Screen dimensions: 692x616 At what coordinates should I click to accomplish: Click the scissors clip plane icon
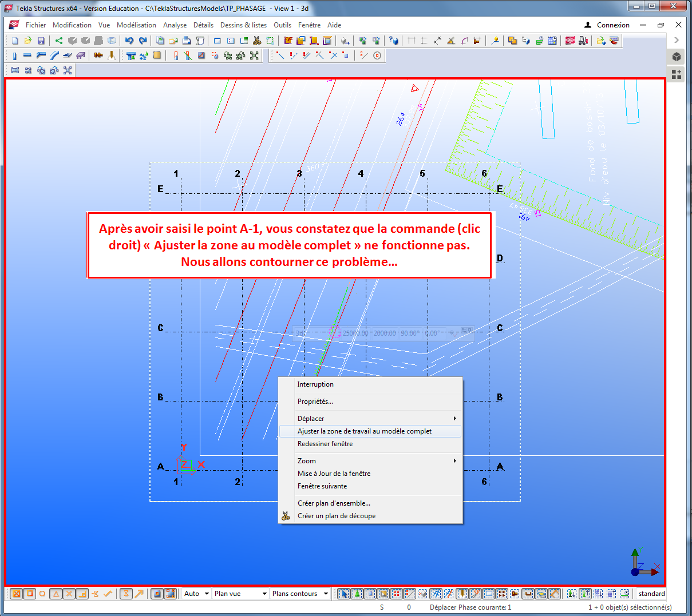[256, 41]
